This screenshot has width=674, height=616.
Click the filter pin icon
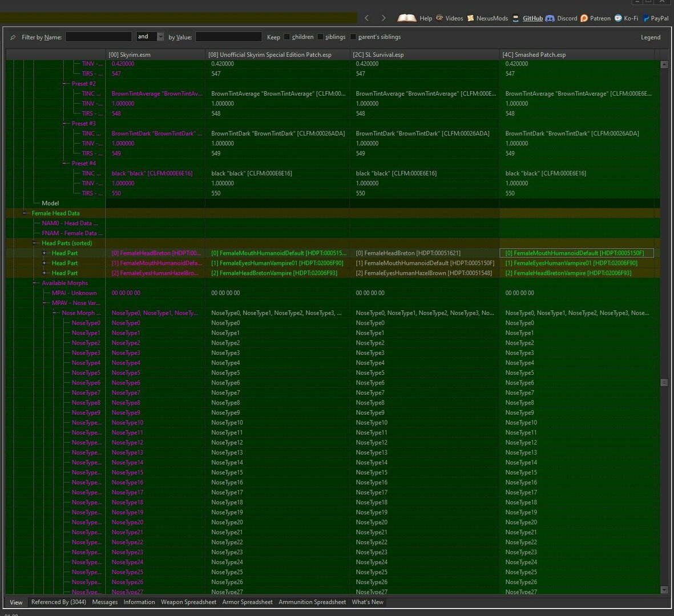13,38
